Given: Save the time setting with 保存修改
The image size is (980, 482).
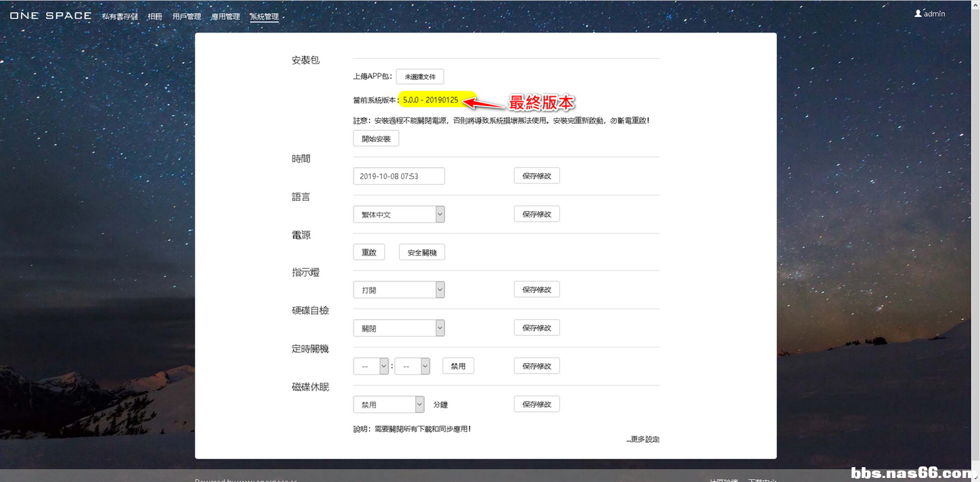Looking at the screenshot, I should [536, 176].
